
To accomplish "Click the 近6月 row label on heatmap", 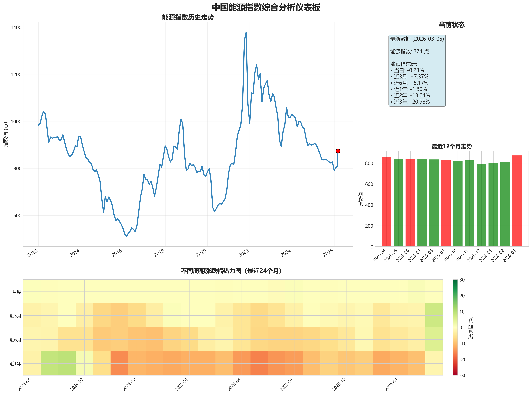I will coord(15,340).
